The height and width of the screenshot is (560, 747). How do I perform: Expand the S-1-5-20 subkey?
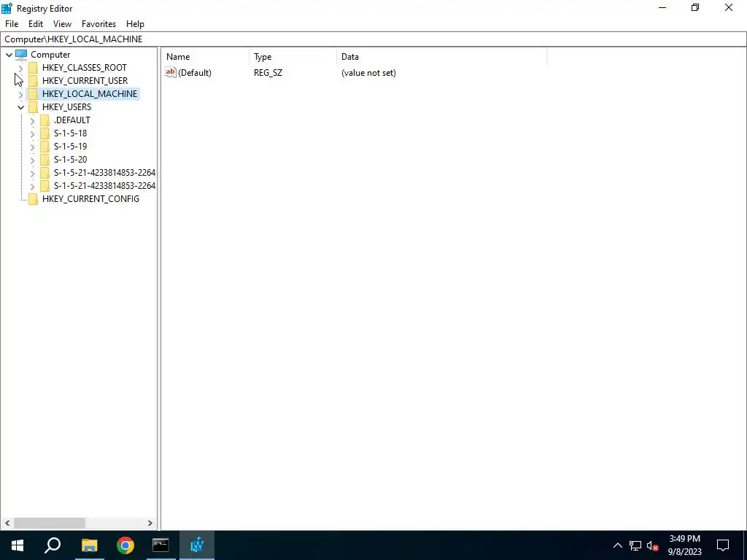pos(32,160)
